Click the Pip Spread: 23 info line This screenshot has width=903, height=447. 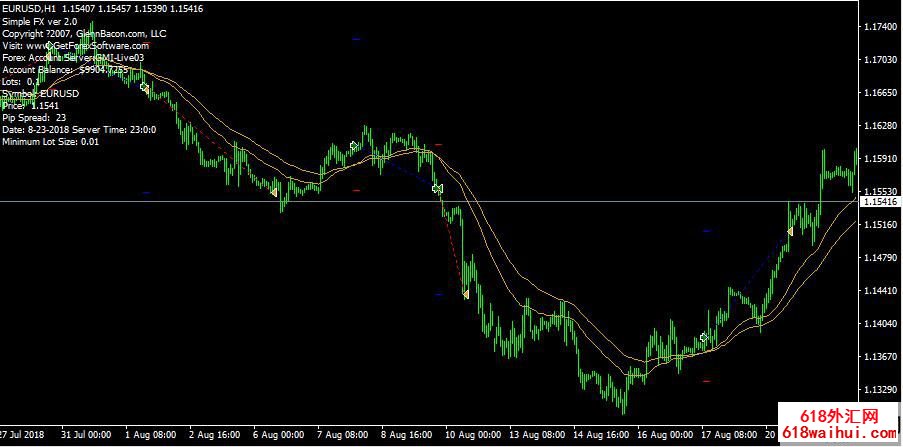34,117
